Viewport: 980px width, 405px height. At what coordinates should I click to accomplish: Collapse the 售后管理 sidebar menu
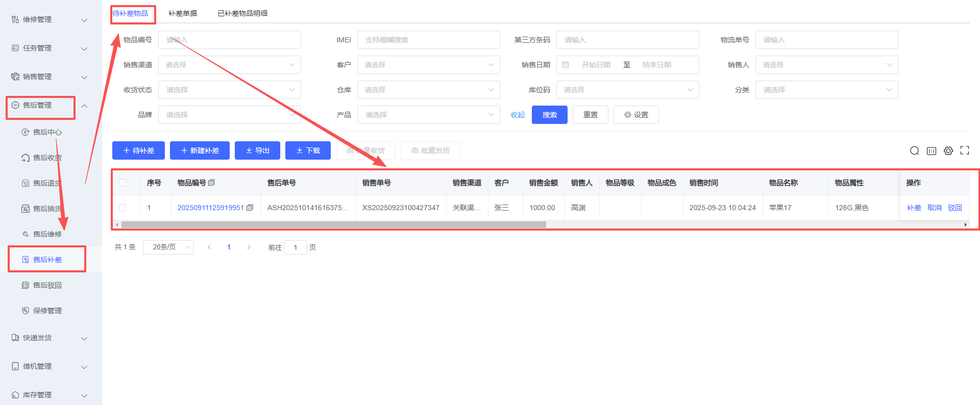coord(84,106)
